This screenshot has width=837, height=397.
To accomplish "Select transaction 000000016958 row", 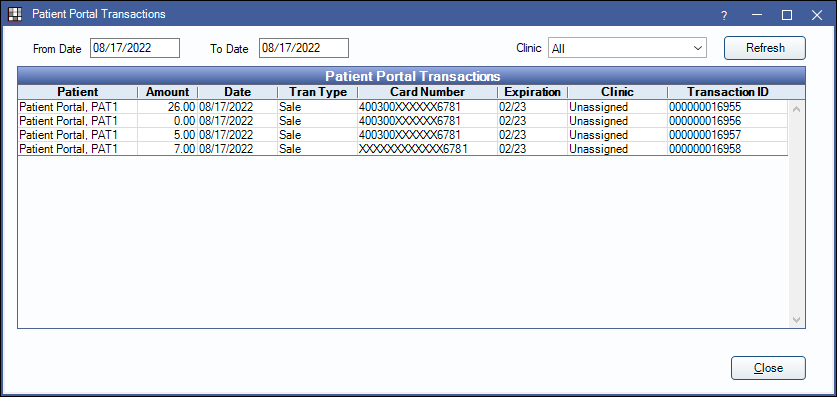I will coord(403,149).
